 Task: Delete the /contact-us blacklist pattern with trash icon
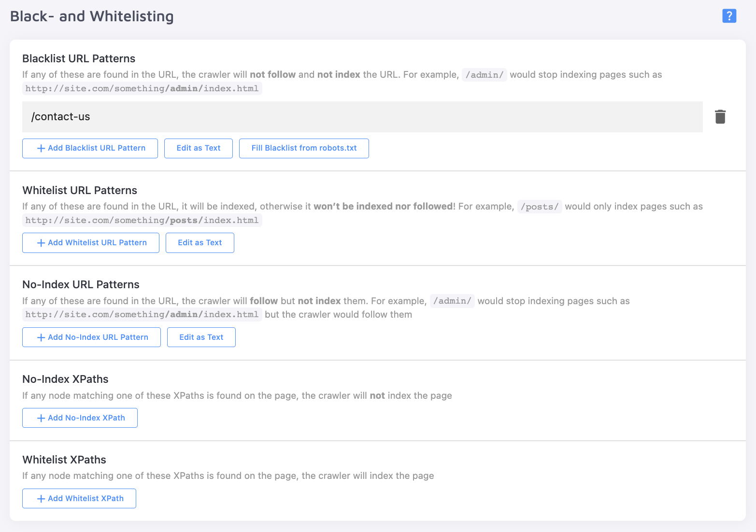tap(720, 117)
